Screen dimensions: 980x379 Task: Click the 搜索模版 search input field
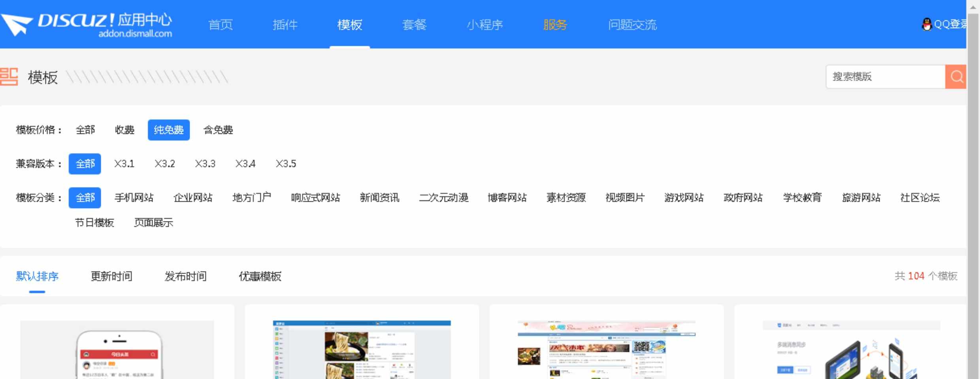886,77
